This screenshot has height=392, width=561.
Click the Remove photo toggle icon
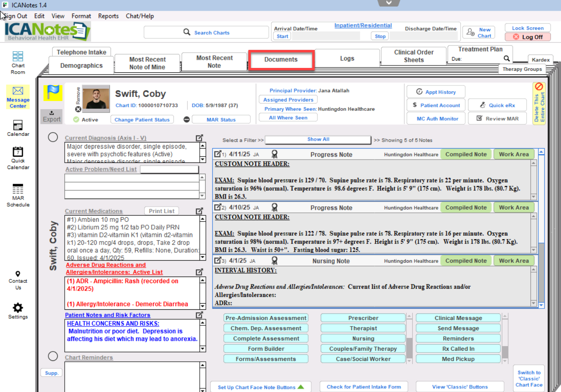coord(78,109)
